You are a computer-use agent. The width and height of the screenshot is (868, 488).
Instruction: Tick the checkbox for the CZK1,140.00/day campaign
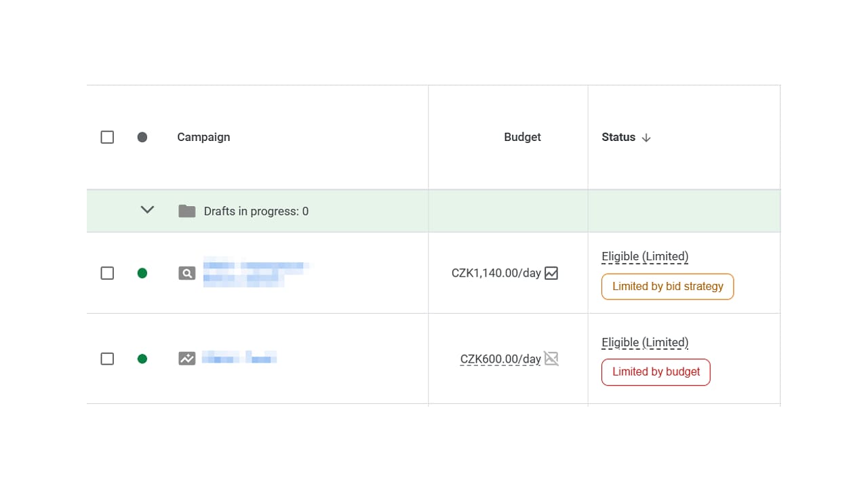click(107, 273)
